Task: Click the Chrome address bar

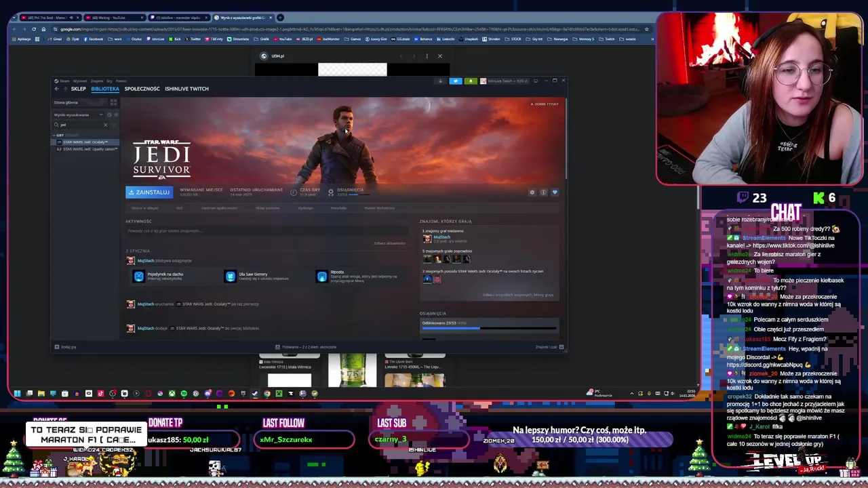Action: pyautogui.click(x=349, y=29)
